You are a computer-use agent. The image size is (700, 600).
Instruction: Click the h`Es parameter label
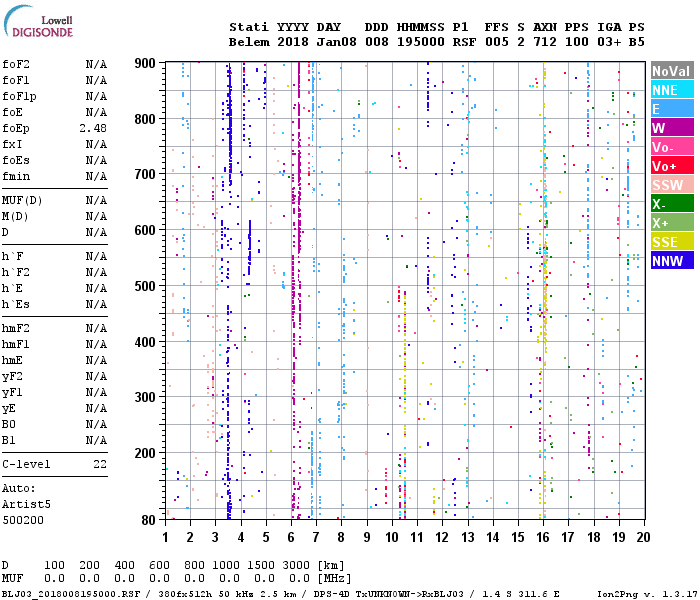[x=16, y=304]
